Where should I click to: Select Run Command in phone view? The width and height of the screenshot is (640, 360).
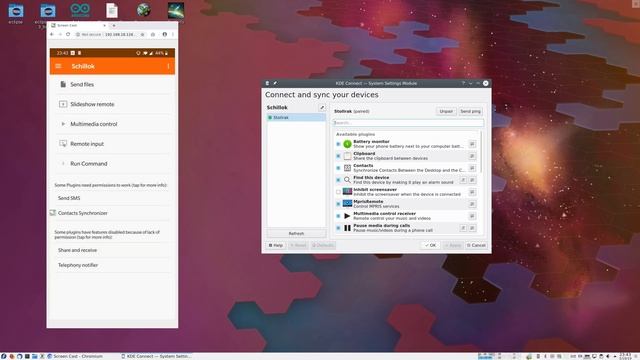click(x=112, y=164)
